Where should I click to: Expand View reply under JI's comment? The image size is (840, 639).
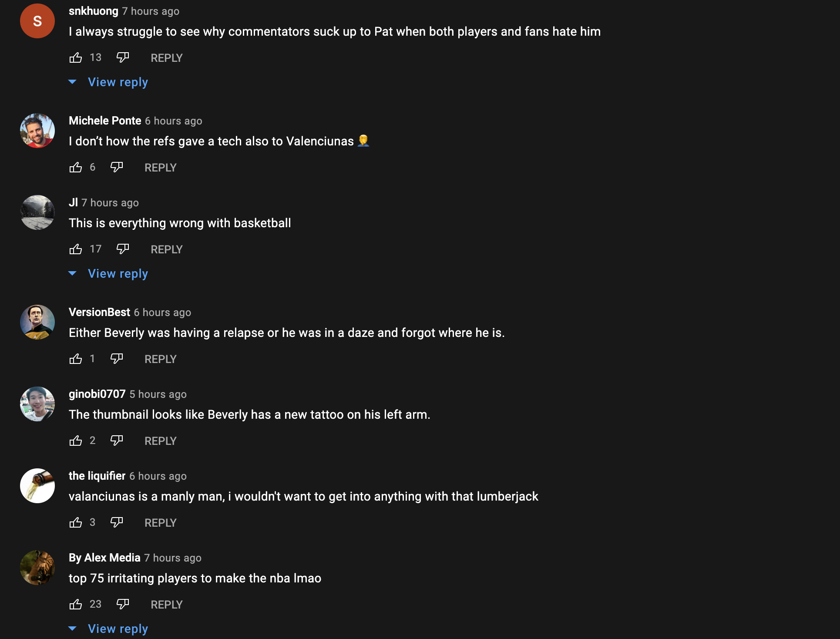118,274
